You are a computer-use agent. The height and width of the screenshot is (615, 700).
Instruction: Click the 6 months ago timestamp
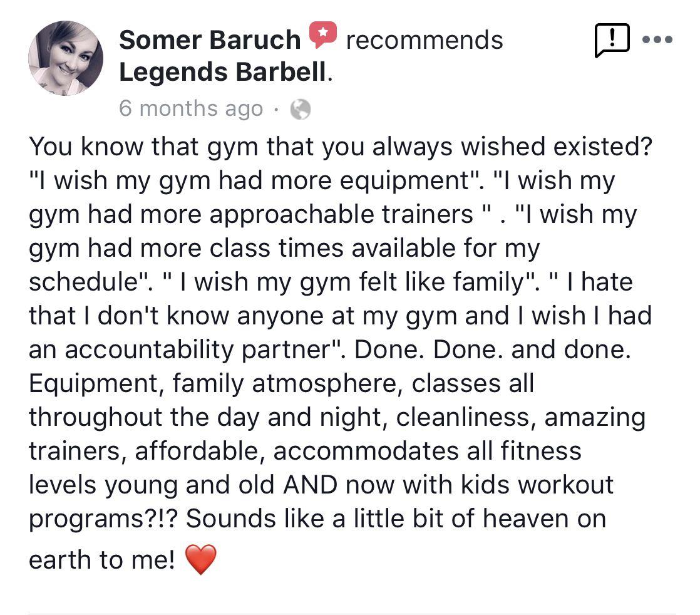pos(191,108)
